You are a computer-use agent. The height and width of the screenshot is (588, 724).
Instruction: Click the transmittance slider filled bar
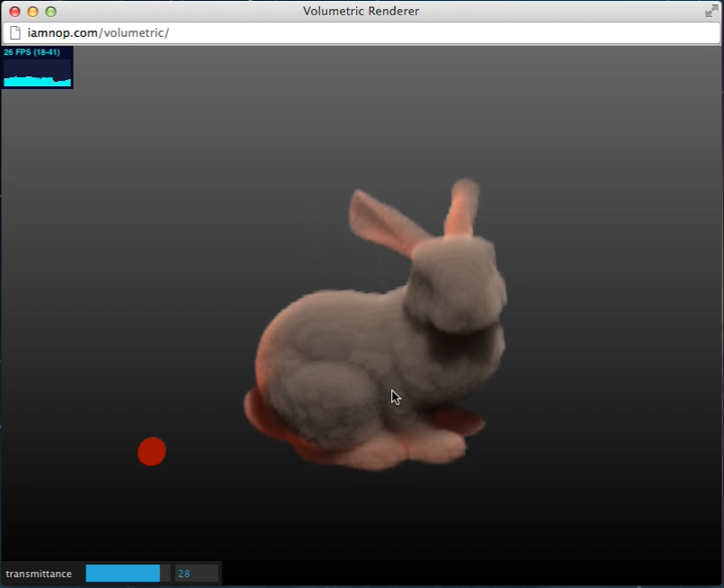point(121,573)
